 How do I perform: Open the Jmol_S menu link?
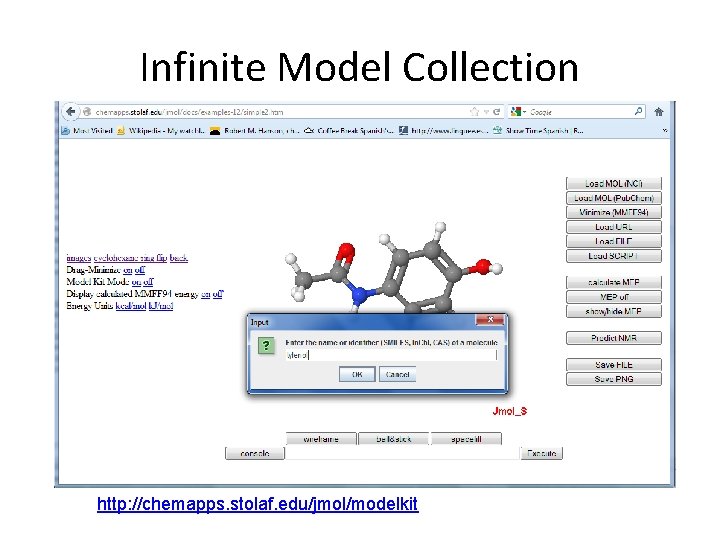[510, 411]
